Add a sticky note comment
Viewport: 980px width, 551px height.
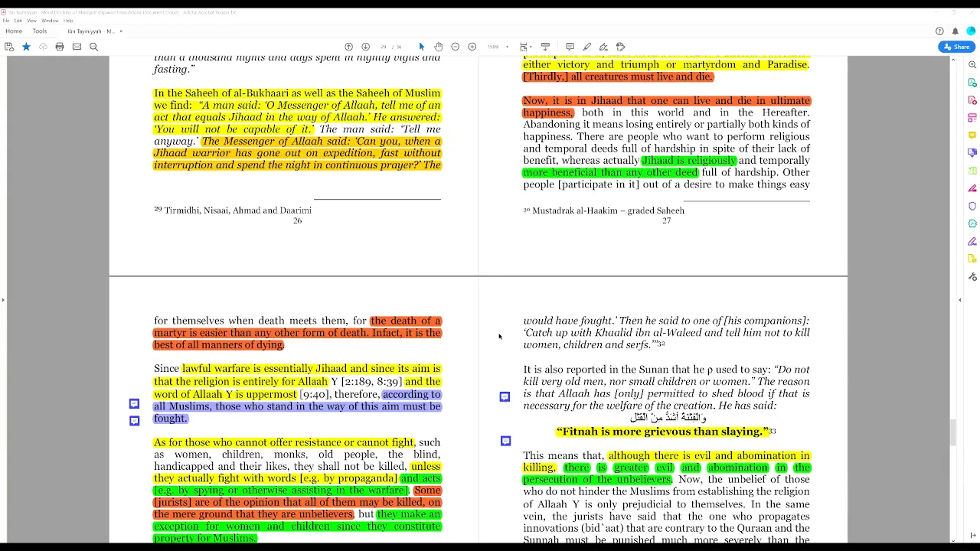[570, 47]
